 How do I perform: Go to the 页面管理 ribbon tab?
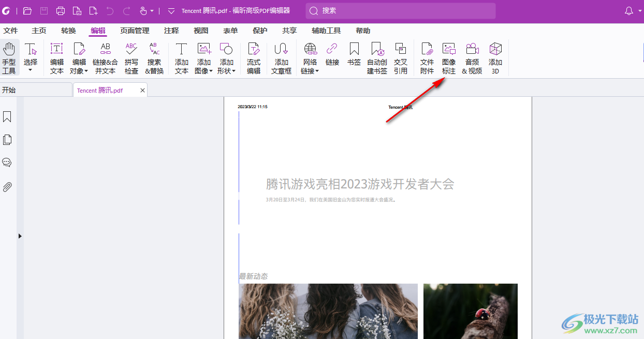(x=135, y=31)
